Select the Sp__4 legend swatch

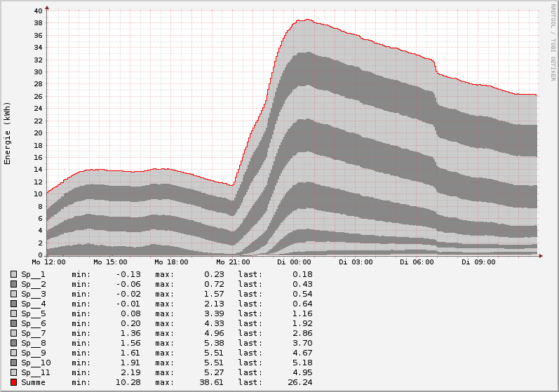[x=13, y=304]
